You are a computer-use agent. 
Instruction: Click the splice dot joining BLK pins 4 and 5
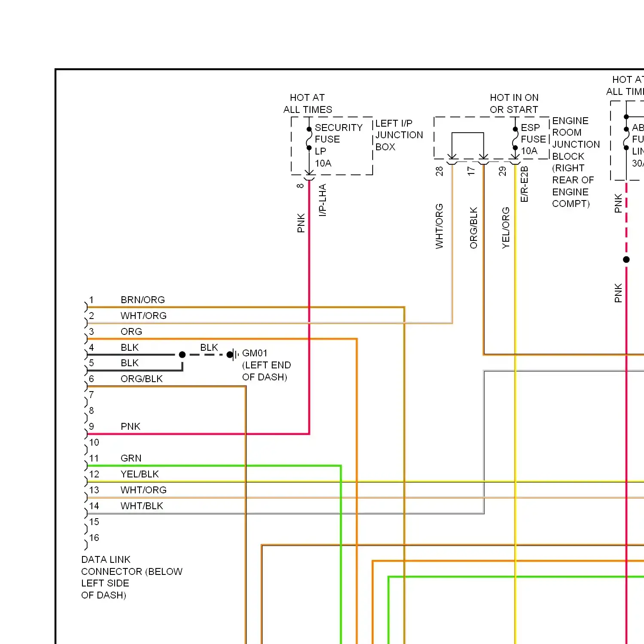pyautogui.click(x=182, y=355)
